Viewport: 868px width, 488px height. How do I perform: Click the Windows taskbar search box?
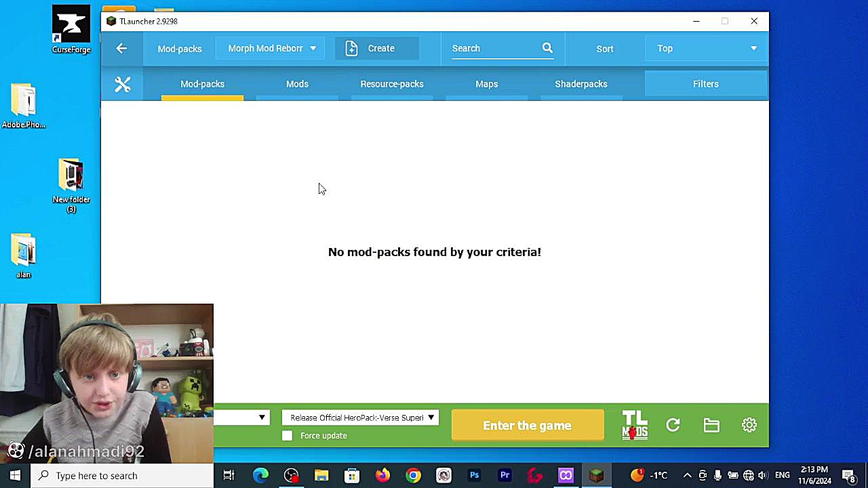coord(123,475)
